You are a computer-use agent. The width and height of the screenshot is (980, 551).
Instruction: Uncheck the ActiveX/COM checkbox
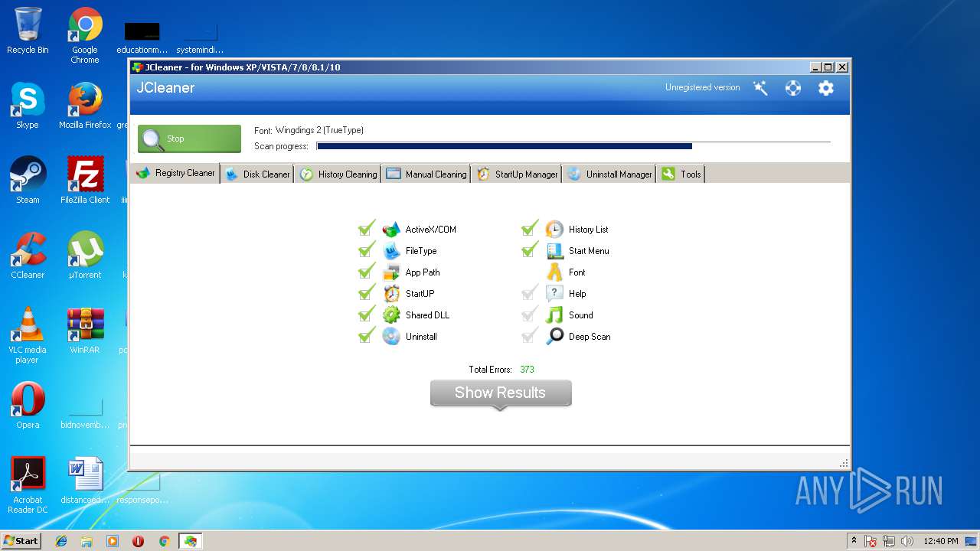tap(367, 228)
